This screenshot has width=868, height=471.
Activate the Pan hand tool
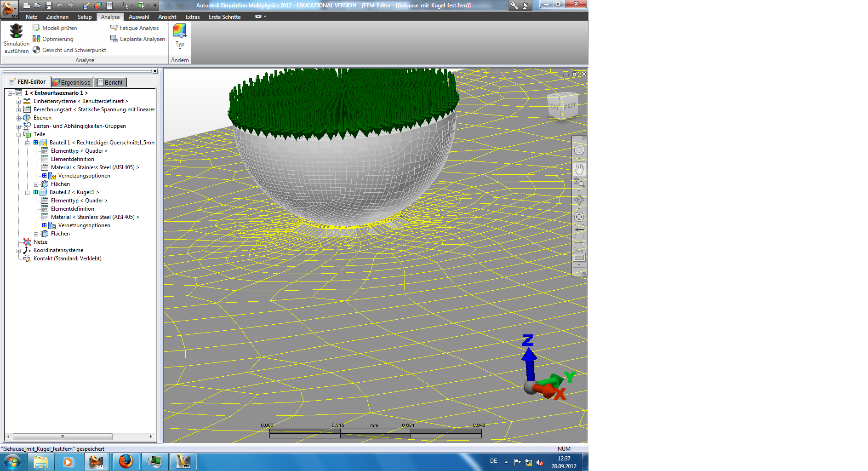[579, 168]
